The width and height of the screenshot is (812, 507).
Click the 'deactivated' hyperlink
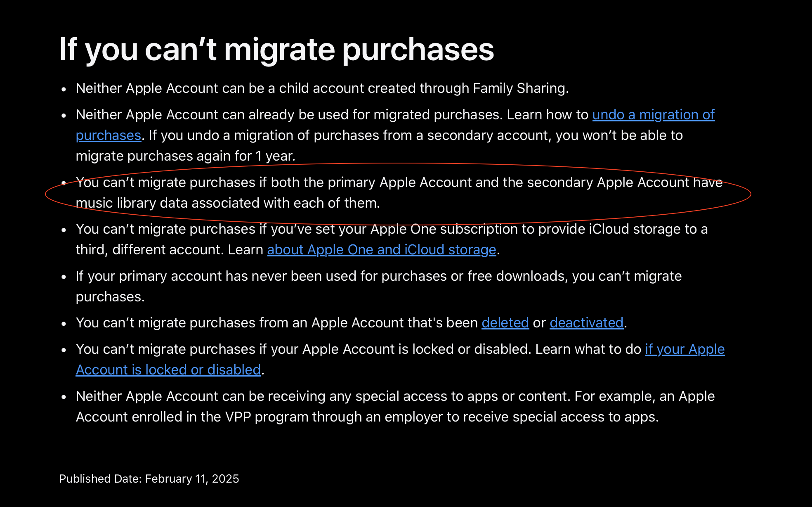pos(586,323)
